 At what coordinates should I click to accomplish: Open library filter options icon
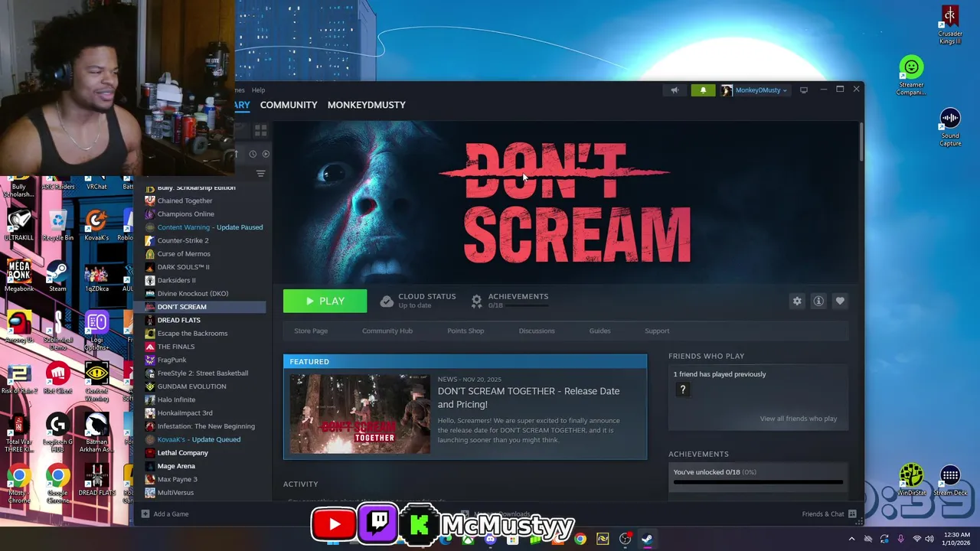260,174
